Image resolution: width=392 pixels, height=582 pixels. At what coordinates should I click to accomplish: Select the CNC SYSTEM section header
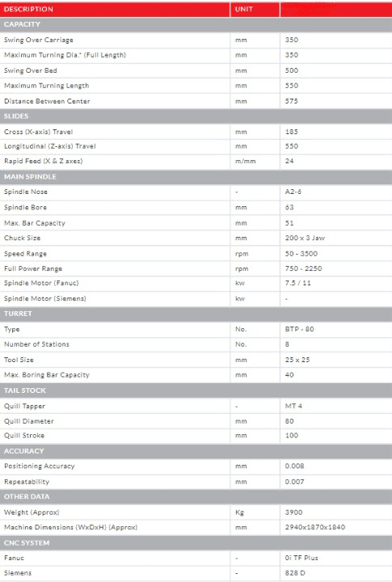[196, 542]
